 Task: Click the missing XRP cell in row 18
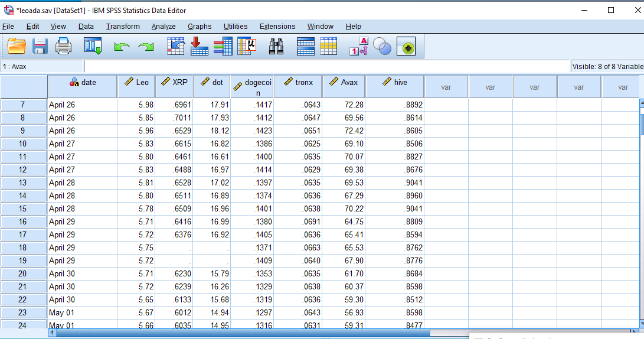pyautogui.click(x=174, y=248)
